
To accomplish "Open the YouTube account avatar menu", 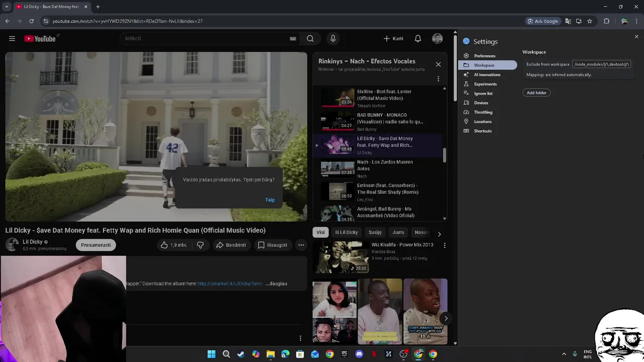I will point(437,39).
